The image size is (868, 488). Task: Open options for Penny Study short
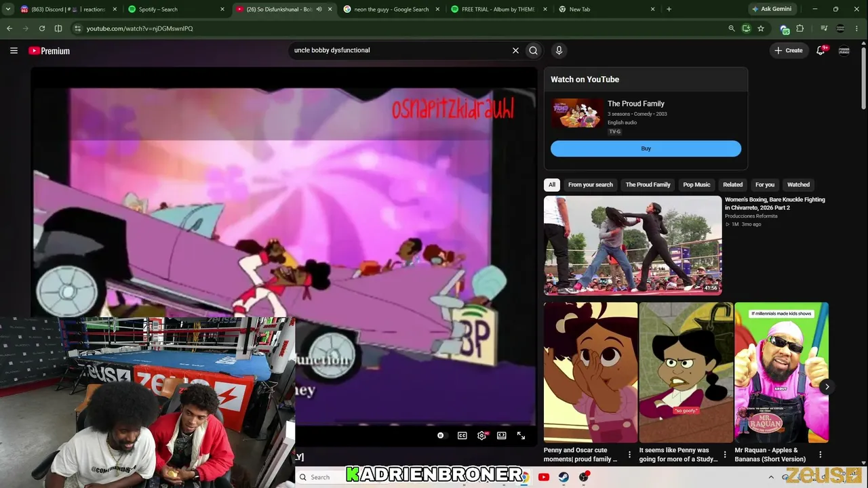click(725, 454)
